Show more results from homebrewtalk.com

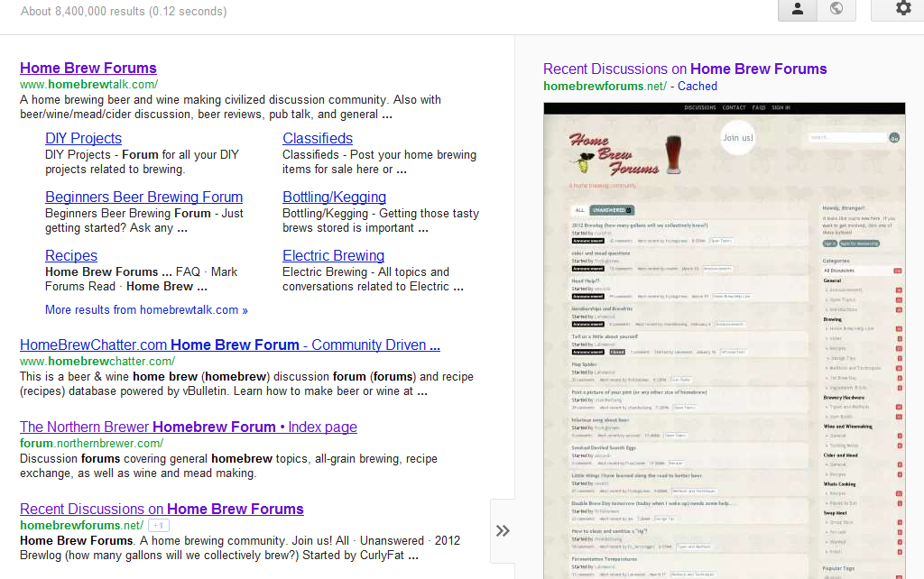click(x=147, y=310)
